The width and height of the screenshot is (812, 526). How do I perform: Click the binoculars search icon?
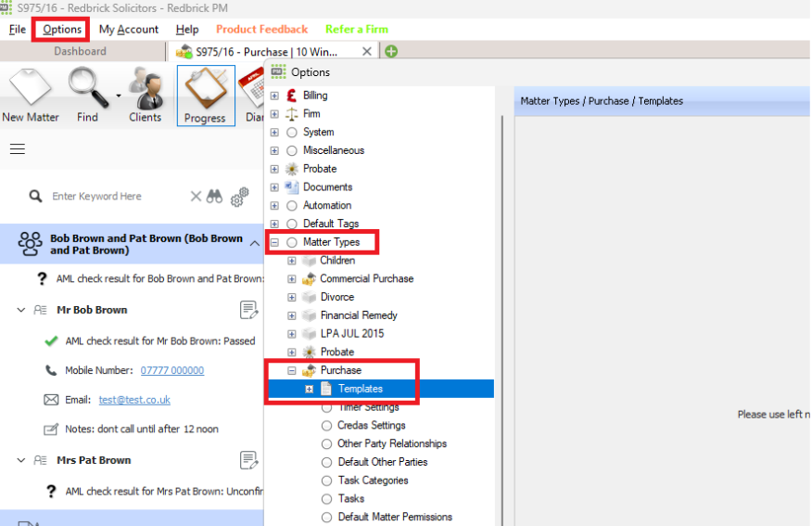click(x=214, y=197)
